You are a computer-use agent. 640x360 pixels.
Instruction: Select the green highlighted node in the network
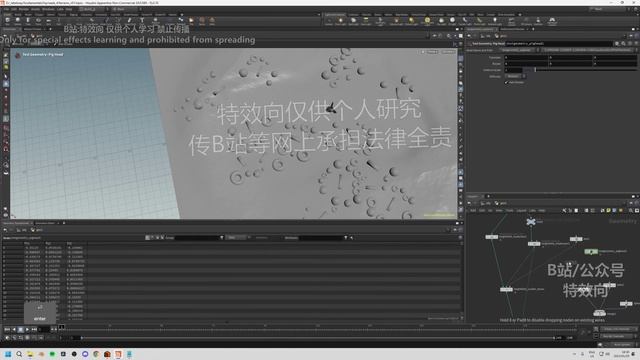(591, 251)
